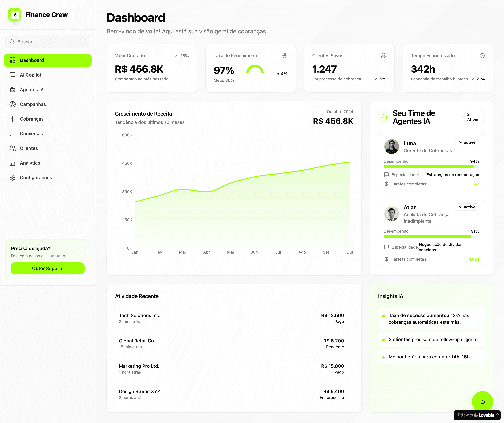Open Conversas via the chat bubble icon

[13, 133]
